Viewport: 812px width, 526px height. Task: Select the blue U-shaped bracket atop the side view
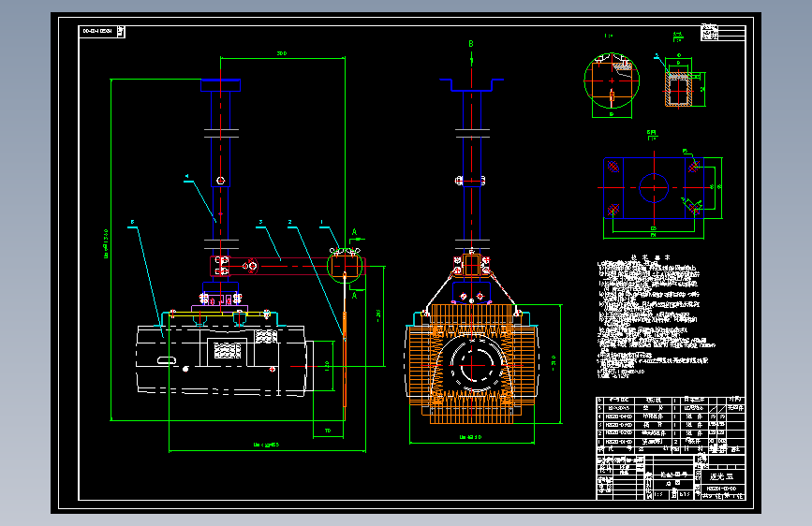point(471,85)
